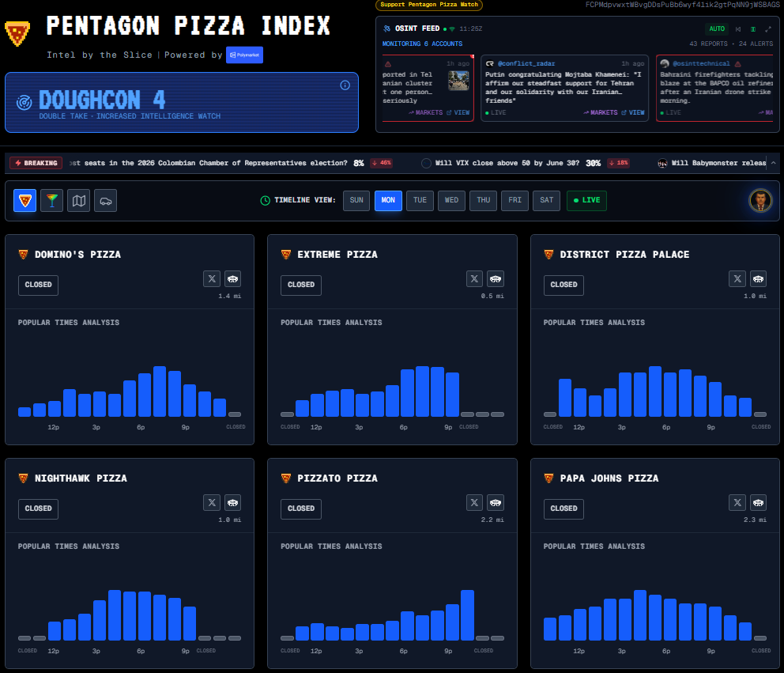Image resolution: width=784 pixels, height=673 pixels.
Task: Click tallest bar in Domino's popular times chart
Action: tap(160, 391)
